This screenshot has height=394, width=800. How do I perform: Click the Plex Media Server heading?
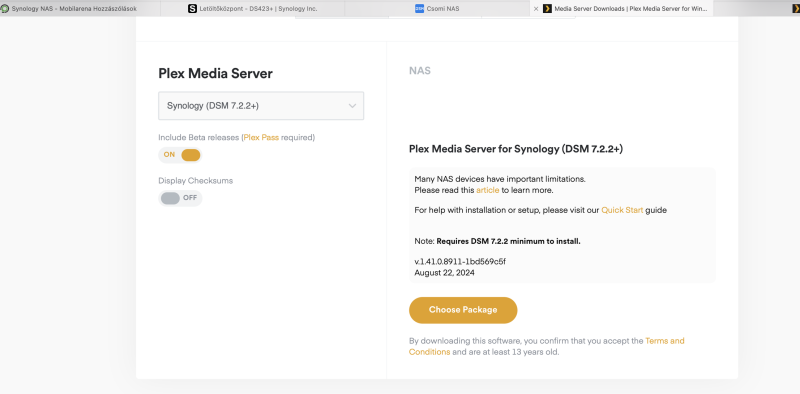coord(215,73)
